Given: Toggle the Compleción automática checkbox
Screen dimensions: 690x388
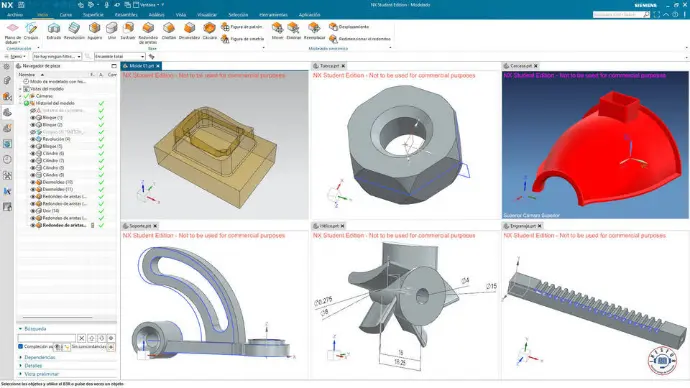Looking at the screenshot, I should [x=21, y=347].
